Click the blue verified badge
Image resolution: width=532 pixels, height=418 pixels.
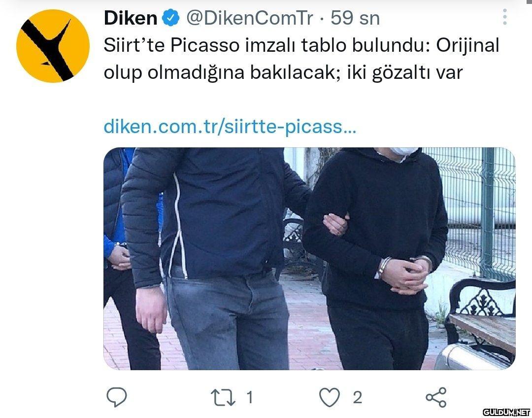point(170,18)
